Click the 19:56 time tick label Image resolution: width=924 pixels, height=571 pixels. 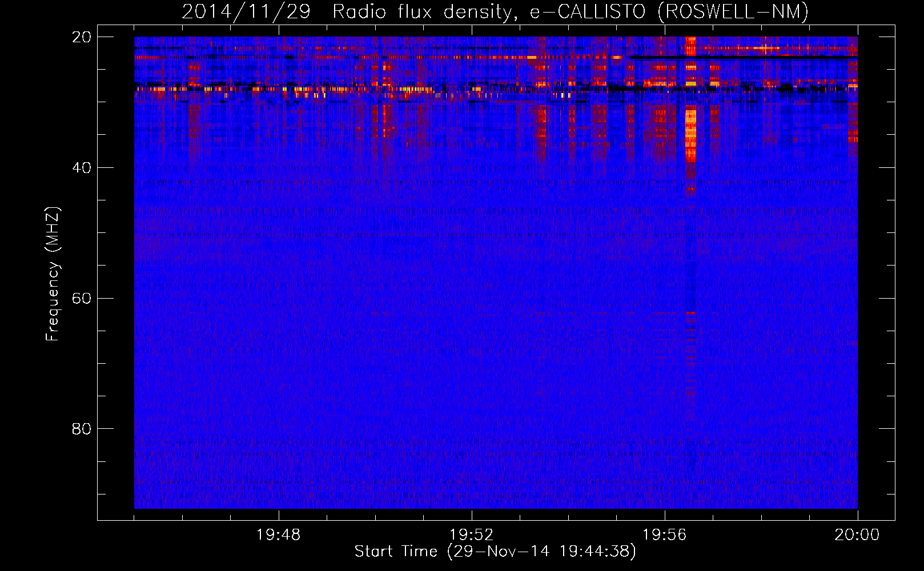coord(664,535)
